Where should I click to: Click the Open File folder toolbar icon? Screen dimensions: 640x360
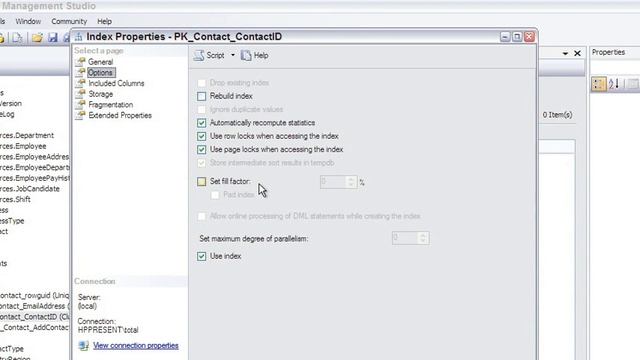pos(37,38)
